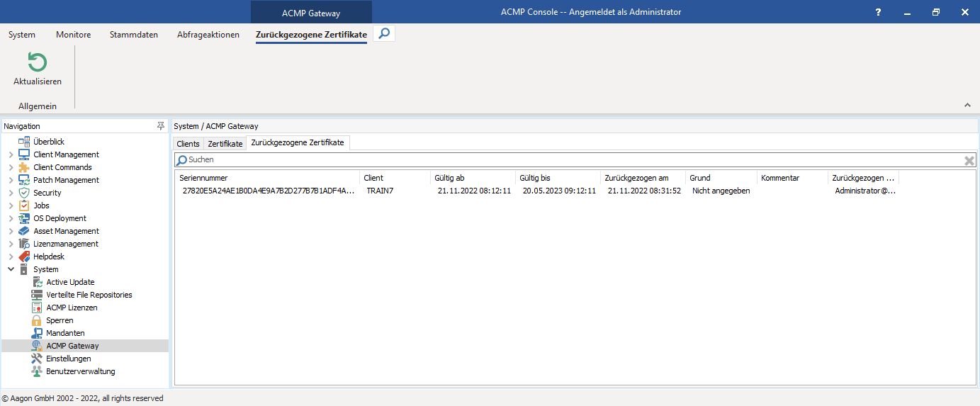Expand the Security tree node
Viewport: 980px width, 406px height.
click(x=11, y=193)
